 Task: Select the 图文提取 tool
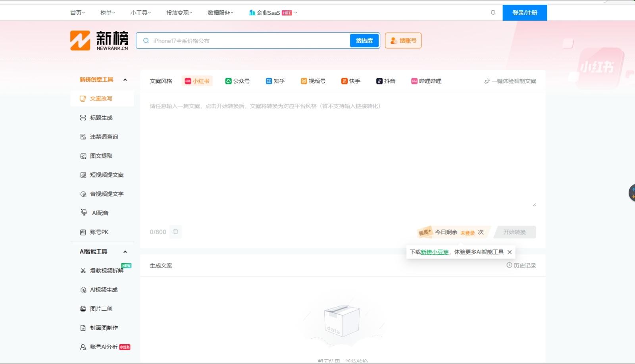click(x=101, y=156)
